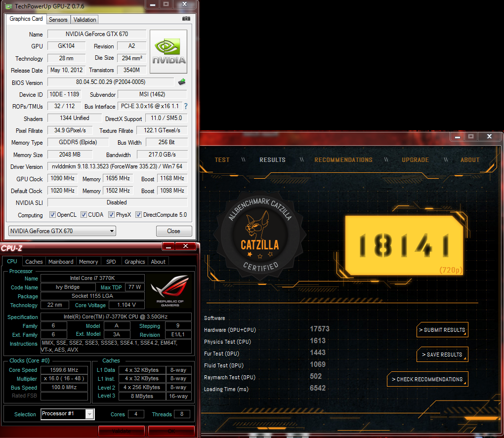
Task: Click the Catzilla Certified badge
Action: (x=260, y=236)
